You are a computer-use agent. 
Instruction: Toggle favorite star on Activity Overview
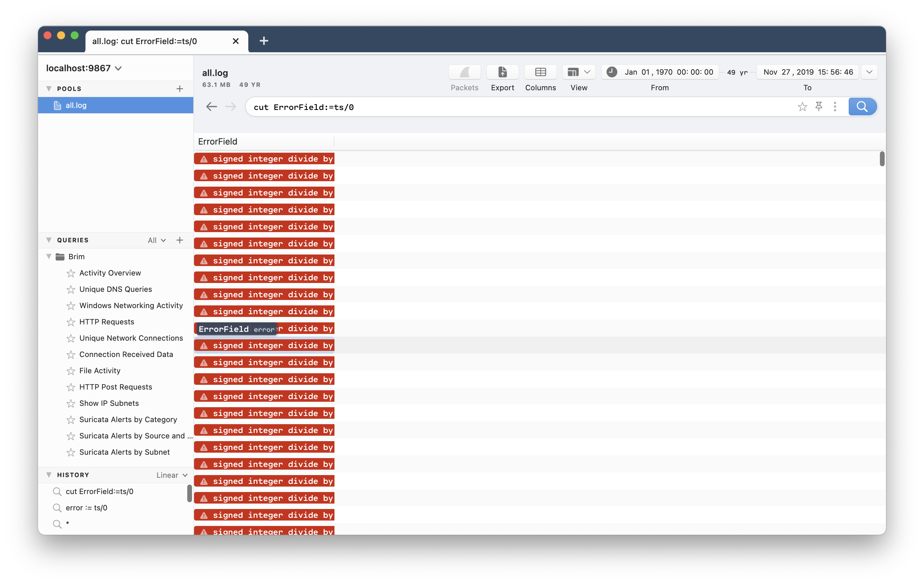71,273
